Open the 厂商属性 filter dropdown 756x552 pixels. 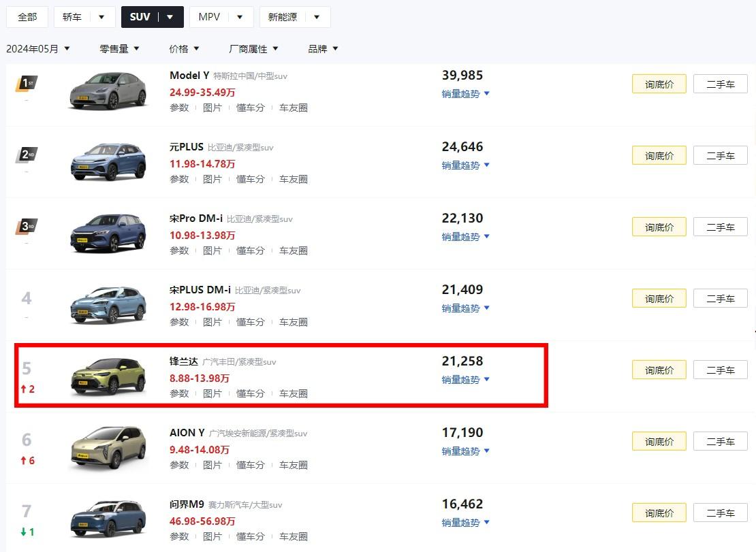click(x=253, y=48)
